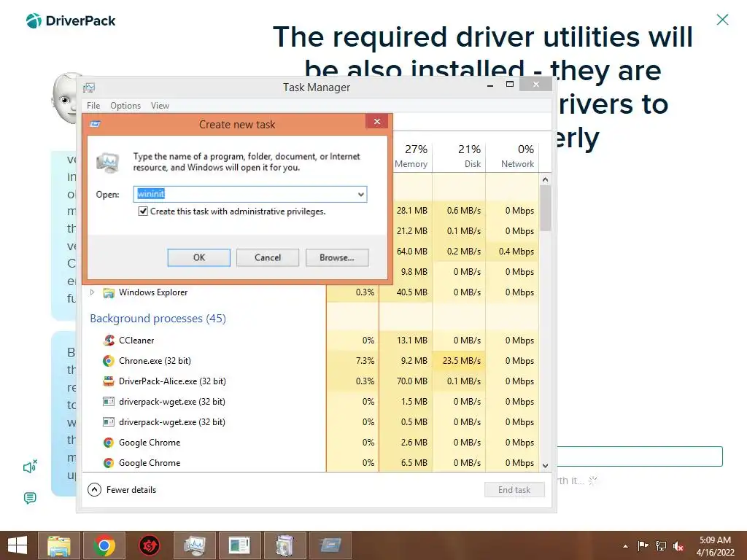Click the DriverPack logo
This screenshot has width=747, height=560.
pyautogui.click(x=71, y=21)
